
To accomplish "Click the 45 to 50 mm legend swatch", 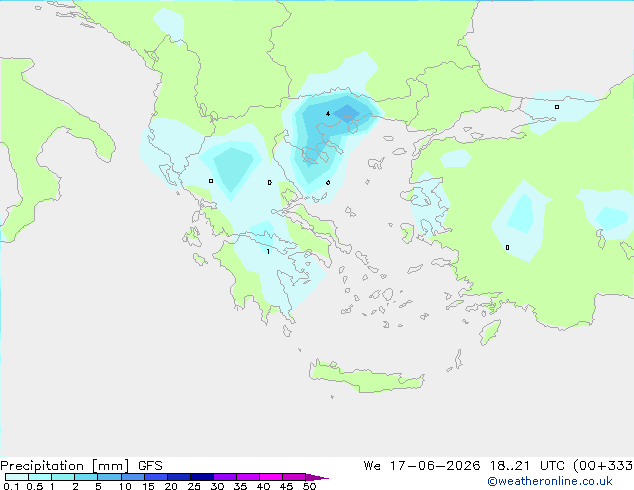I will pos(294,477).
